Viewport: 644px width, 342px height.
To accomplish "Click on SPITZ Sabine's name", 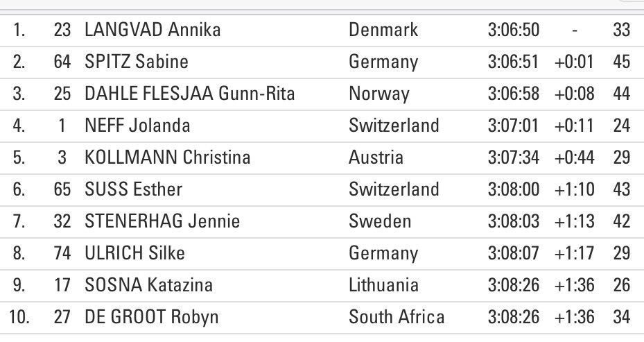I will click(x=136, y=62).
